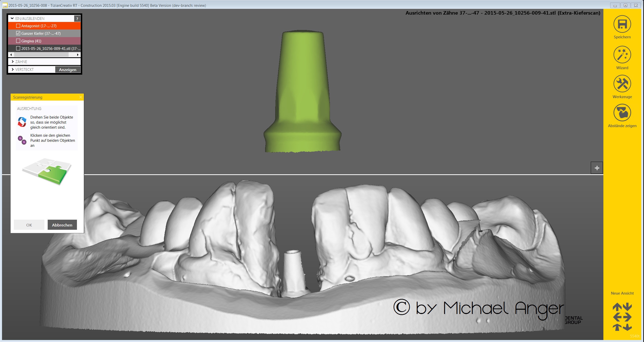Expand the VERSTECKT section
The width and height of the screenshot is (644, 342).
[12, 69]
